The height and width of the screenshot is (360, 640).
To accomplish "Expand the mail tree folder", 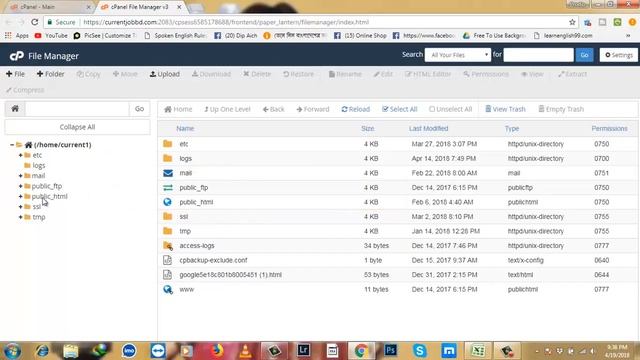I will pyautogui.click(x=20, y=176).
